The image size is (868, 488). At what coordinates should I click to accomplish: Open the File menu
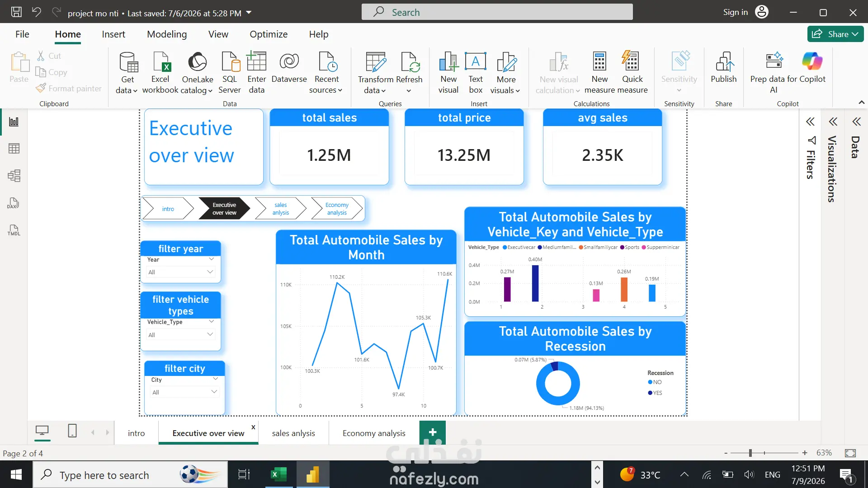pos(22,34)
